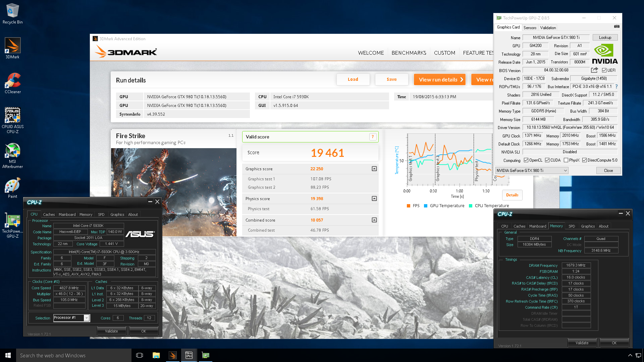
Task: Click the Bus Interface question mark in GPU-Z
Action: (x=616, y=86)
